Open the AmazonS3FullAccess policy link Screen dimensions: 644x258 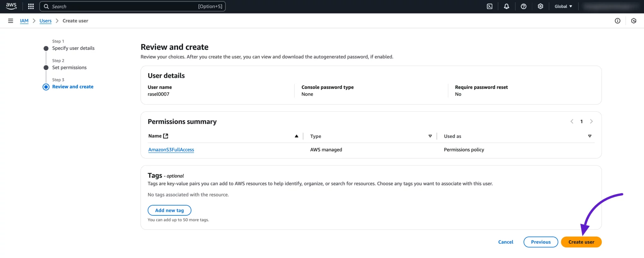click(x=171, y=150)
